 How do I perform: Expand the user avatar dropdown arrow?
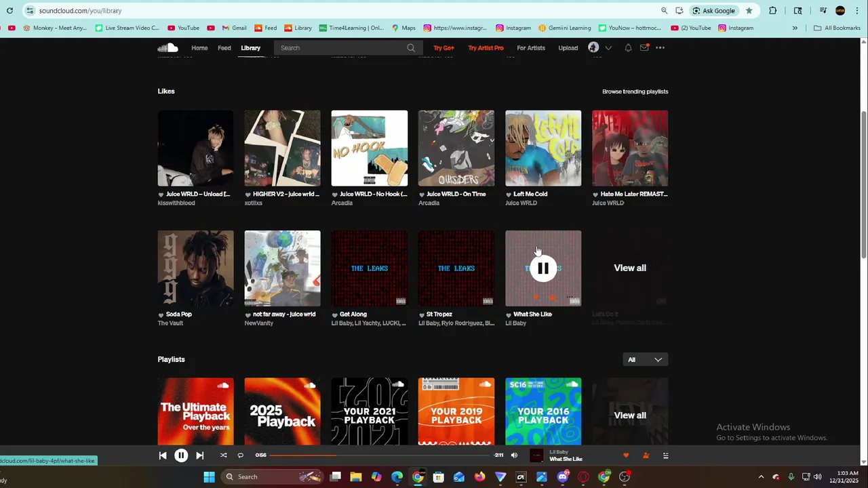[608, 48]
